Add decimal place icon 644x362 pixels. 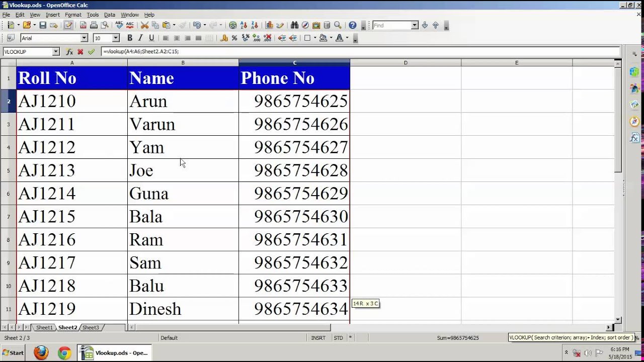(x=256, y=38)
